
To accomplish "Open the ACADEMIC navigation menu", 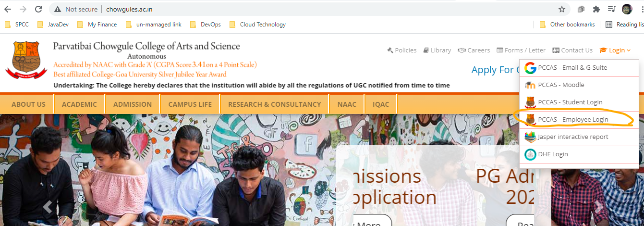I will 79,104.
